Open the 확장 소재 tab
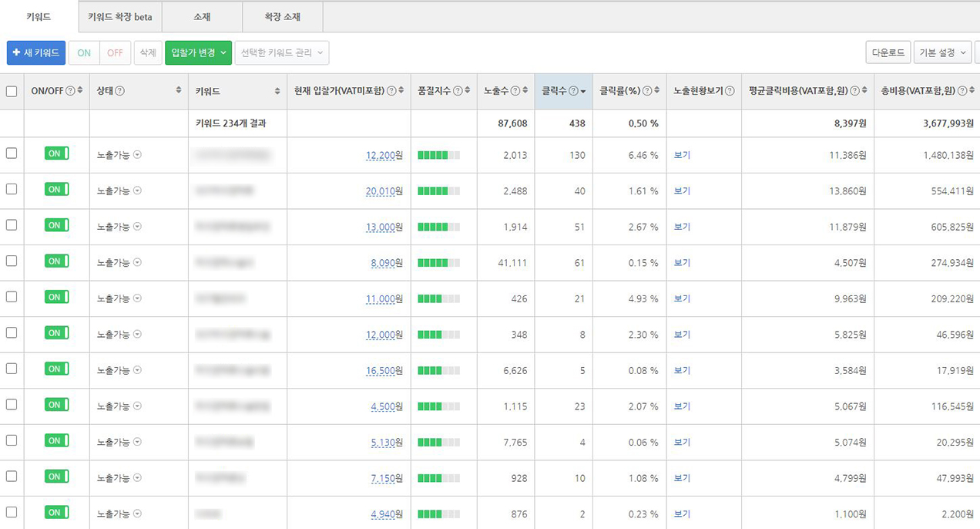This screenshot has width=980, height=529. 283,16
